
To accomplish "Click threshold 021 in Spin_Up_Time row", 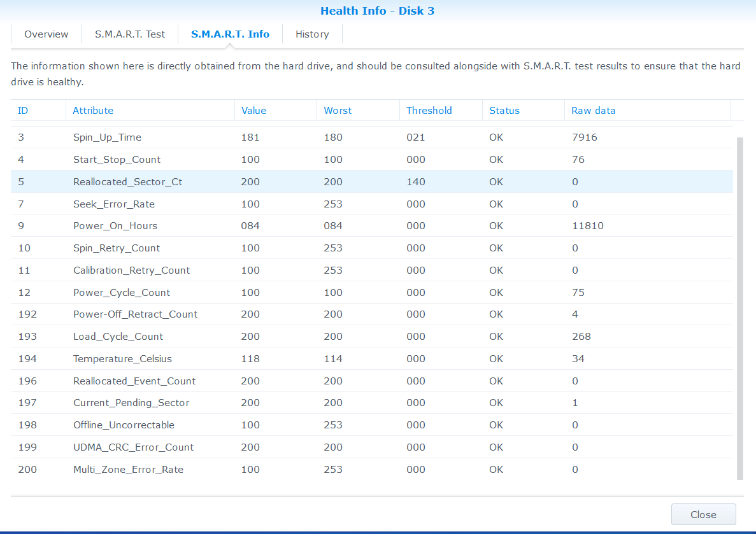I will pyautogui.click(x=416, y=137).
